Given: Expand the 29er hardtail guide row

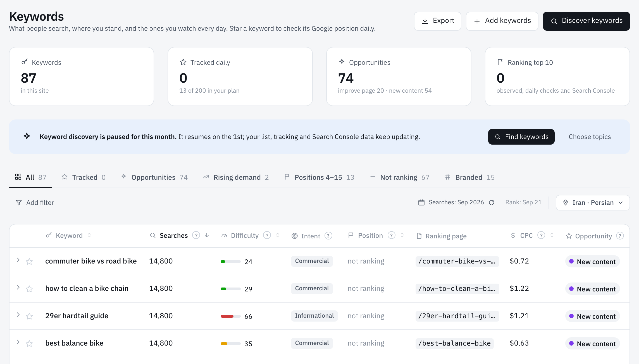Looking at the screenshot, I should pos(18,315).
